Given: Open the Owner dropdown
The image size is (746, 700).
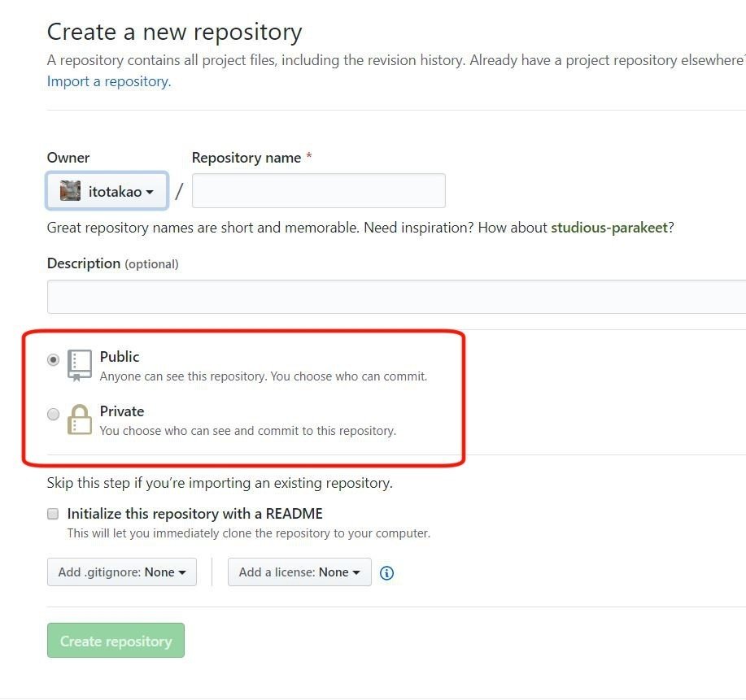Looking at the screenshot, I should [x=107, y=191].
